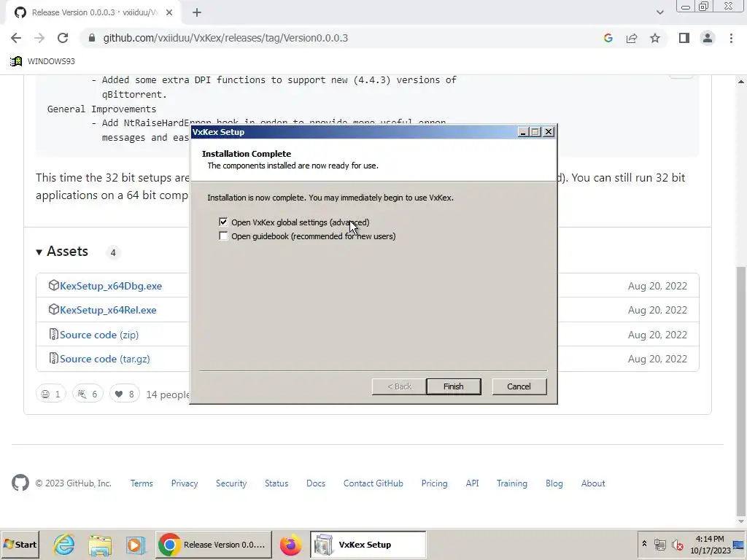Download KexSetup_x64Dbg.exe
This screenshot has height=560, width=747.
coord(111,286)
